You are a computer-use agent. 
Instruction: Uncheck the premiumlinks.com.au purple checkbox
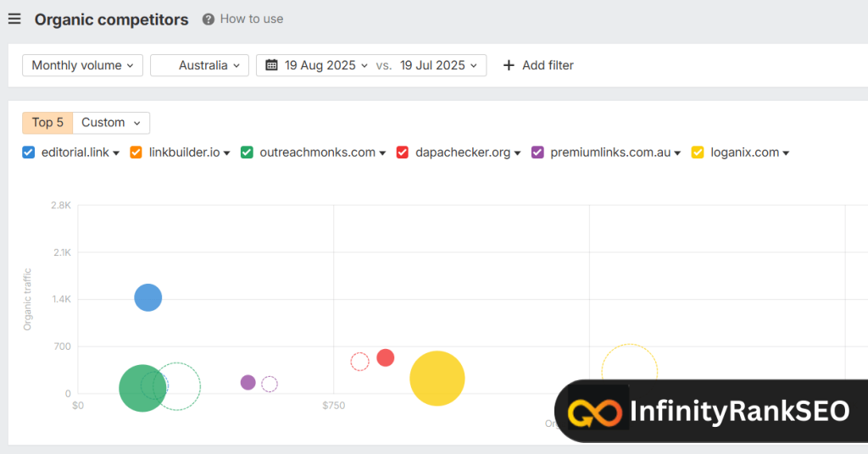(537, 152)
